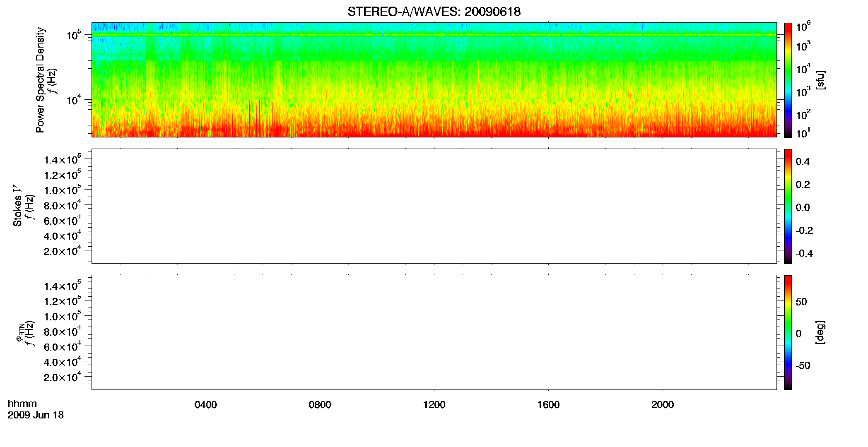868x447 pixels.
Task: Click the date label 2009 Jun 18
Action: [36, 415]
